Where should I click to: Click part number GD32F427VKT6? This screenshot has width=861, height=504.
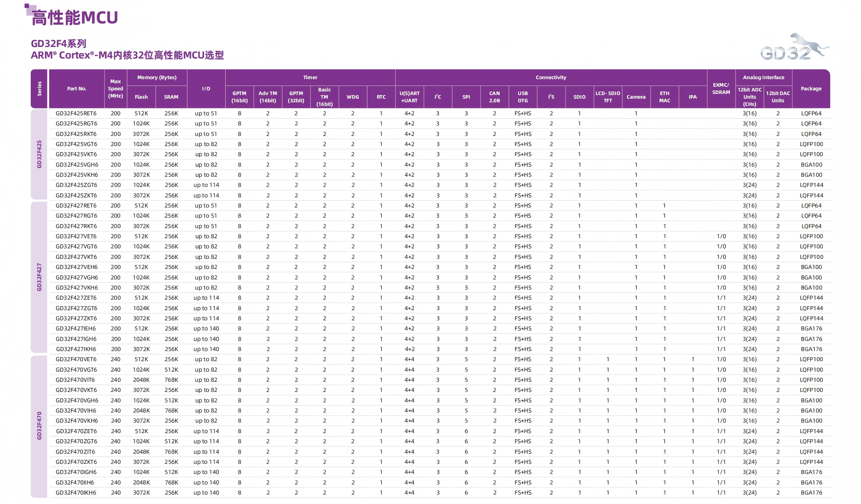click(76, 257)
